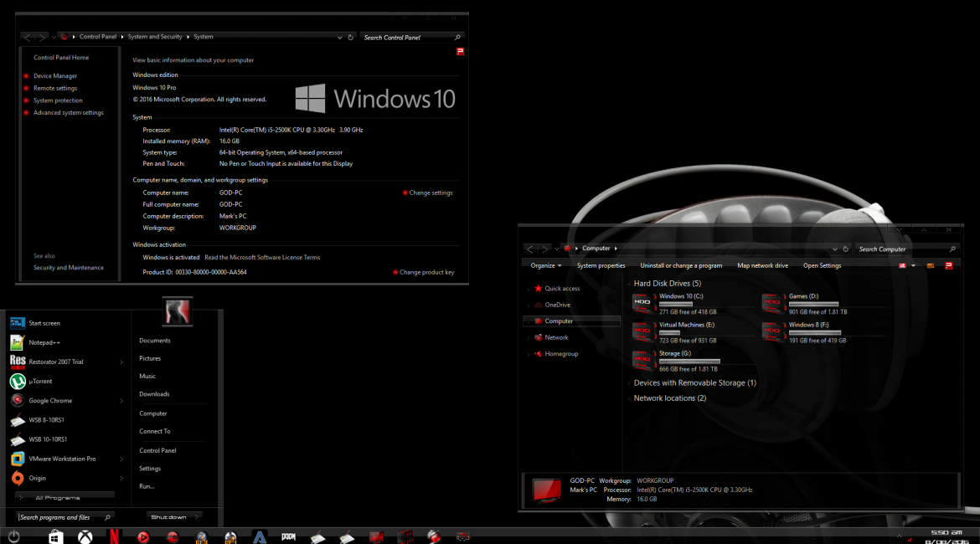Open the Organize dropdown menu

point(545,265)
